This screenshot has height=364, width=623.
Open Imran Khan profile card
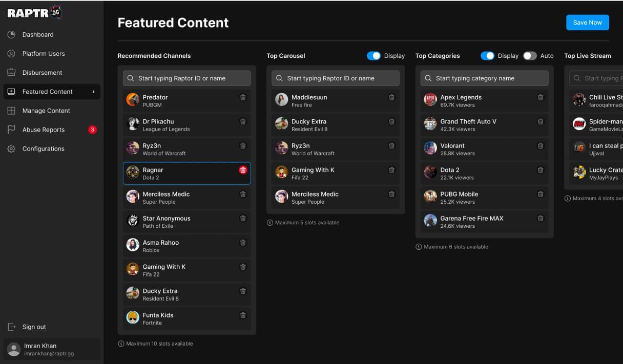tap(52, 349)
